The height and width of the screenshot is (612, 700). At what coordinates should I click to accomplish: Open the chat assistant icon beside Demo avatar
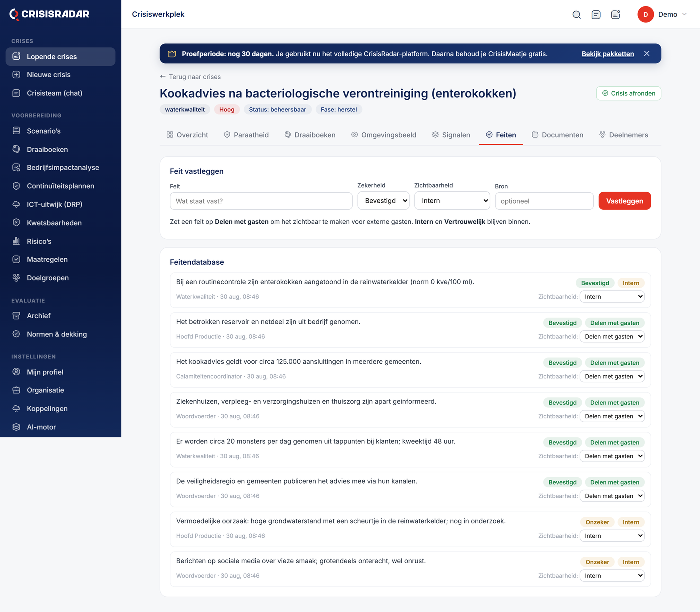[616, 14]
